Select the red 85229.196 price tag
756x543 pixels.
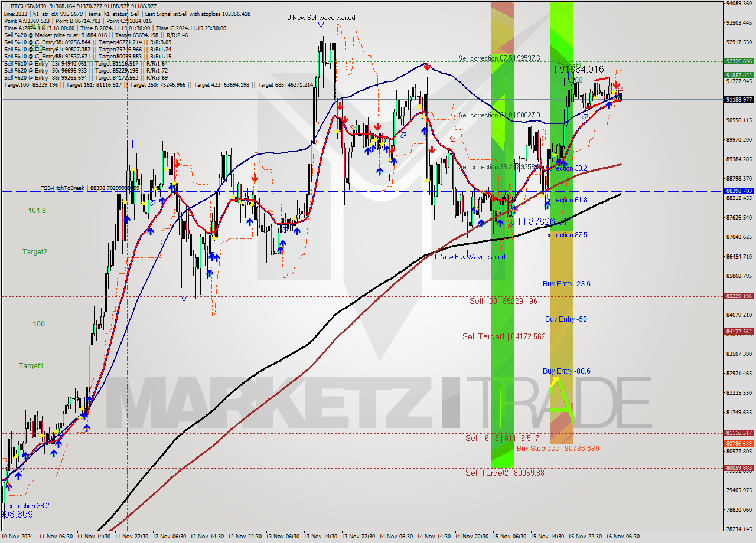tap(739, 296)
